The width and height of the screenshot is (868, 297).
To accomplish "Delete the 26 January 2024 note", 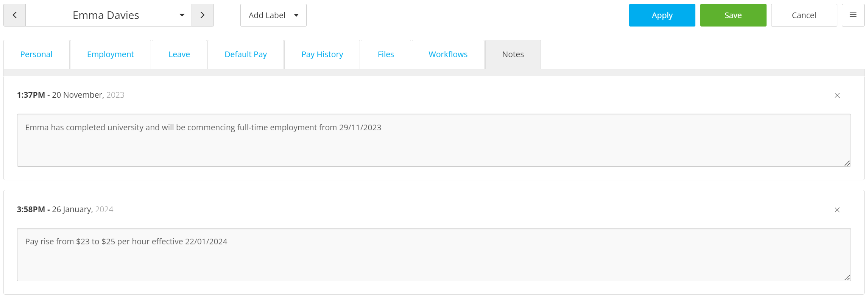I will 837,210.
